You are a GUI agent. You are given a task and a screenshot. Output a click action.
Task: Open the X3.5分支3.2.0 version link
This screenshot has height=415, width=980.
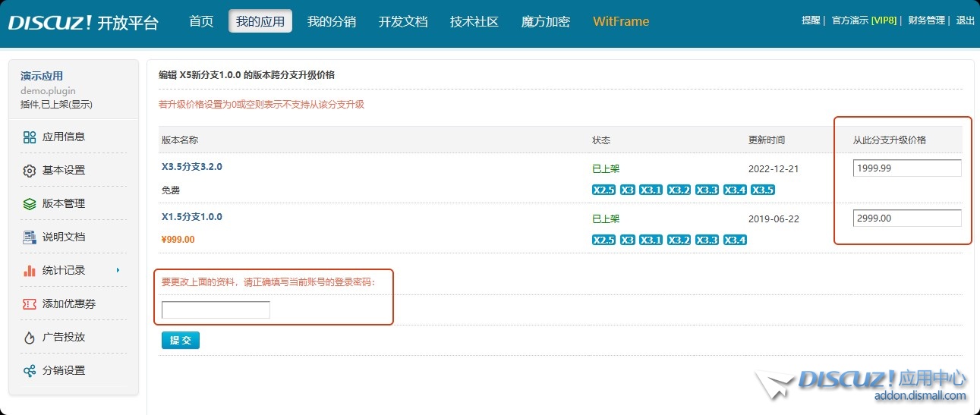(x=192, y=166)
